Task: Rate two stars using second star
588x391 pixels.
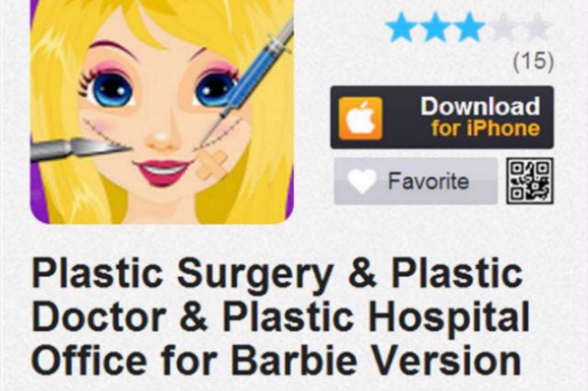Action: (435, 28)
